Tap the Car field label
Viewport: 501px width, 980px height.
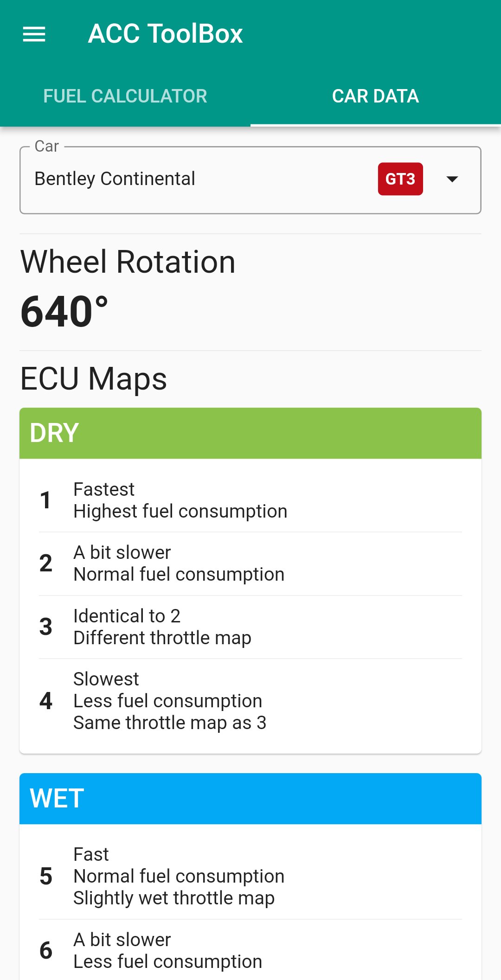(47, 147)
